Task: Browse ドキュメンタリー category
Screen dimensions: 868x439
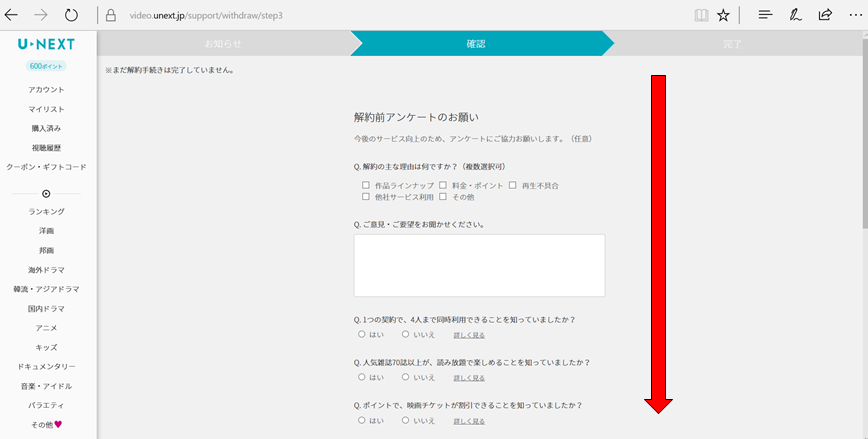Action: pyautogui.click(x=46, y=366)
